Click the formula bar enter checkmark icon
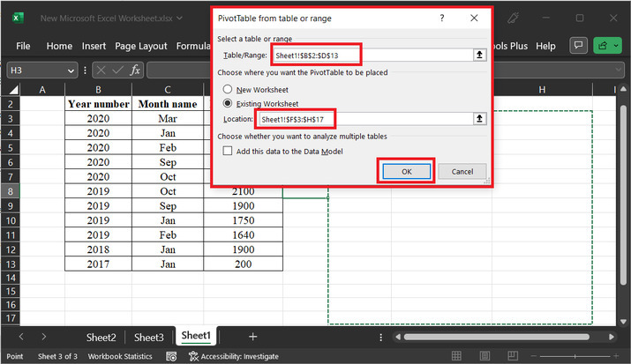631x364 pixels. [x=118, y=71]
